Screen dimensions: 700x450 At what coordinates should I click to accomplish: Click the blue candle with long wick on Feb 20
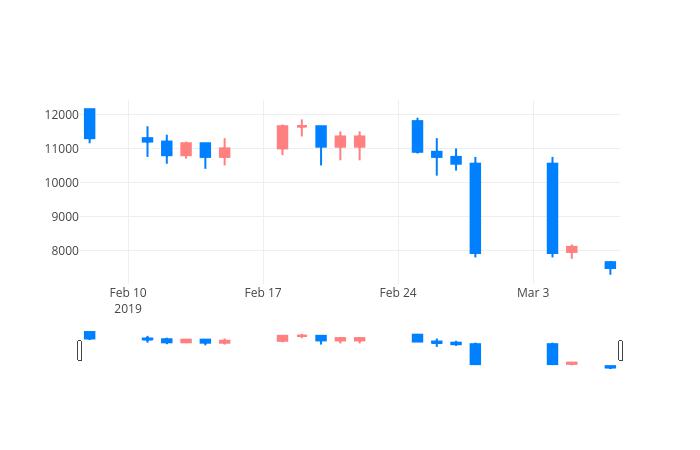pyautogui.click(x=321, y=145)
